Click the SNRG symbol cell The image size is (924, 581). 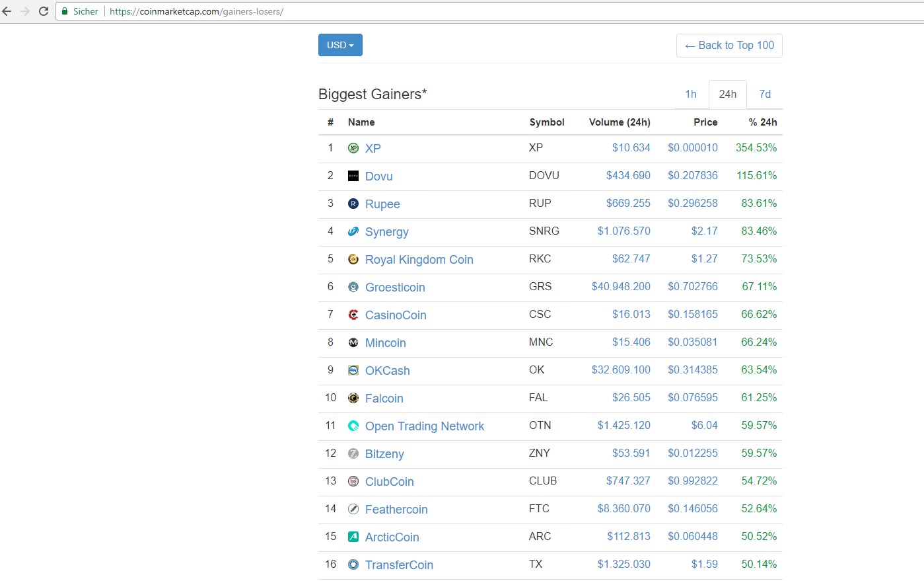pos(544,231)
